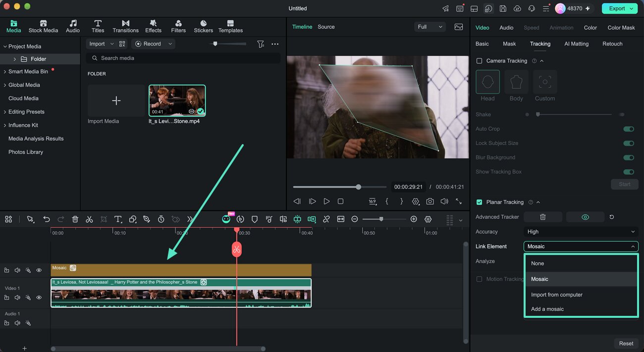
Task: Toggle the Show Tracking Box switch
Action: pyautogui.click(x=629, y=172)
